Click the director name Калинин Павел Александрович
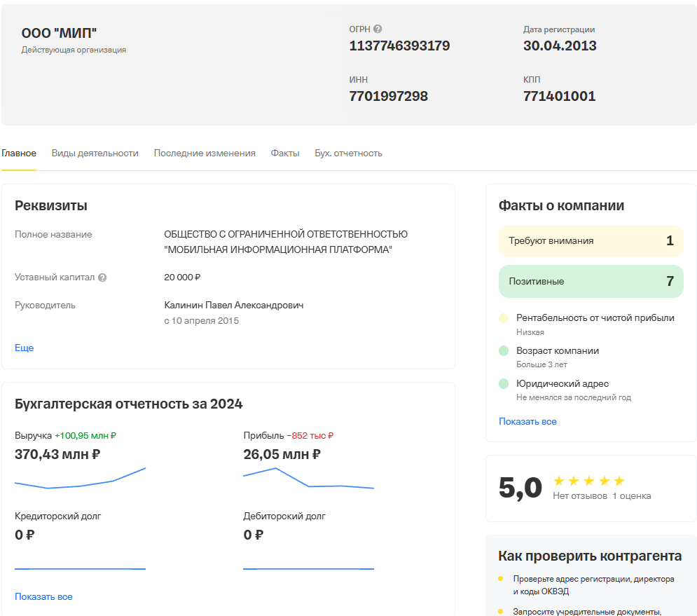Screen dimensions: 697x616 (x=235, y=306)
